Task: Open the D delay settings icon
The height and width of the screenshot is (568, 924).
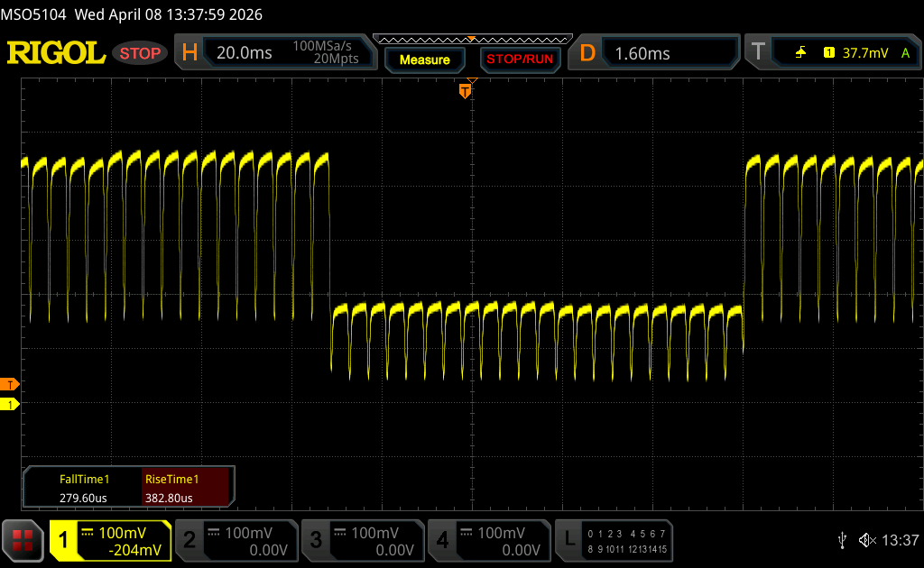Action: (587, 53)
